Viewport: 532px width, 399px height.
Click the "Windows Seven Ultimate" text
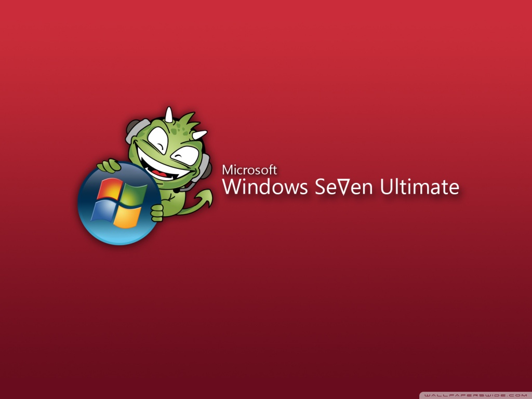pos(340,187)
